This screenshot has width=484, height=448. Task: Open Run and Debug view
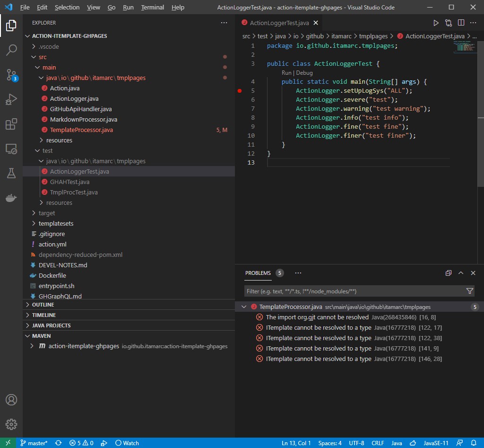point(11,99)
